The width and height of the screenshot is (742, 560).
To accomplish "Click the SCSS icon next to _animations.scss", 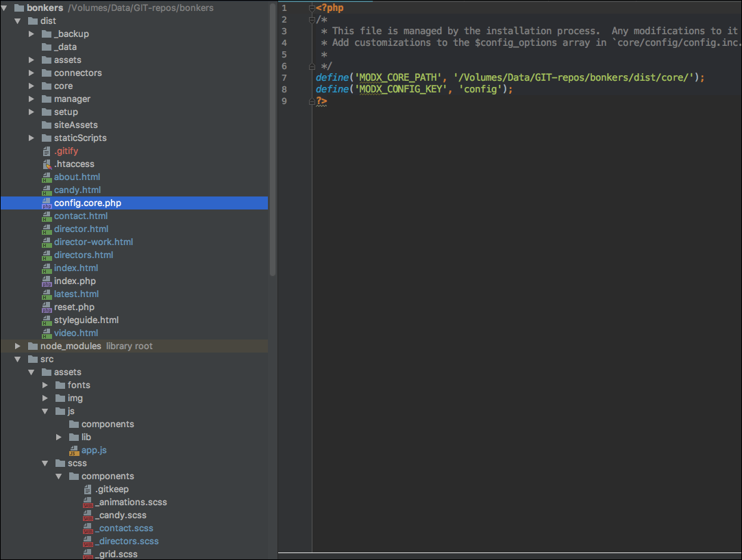I will (88, 502).
